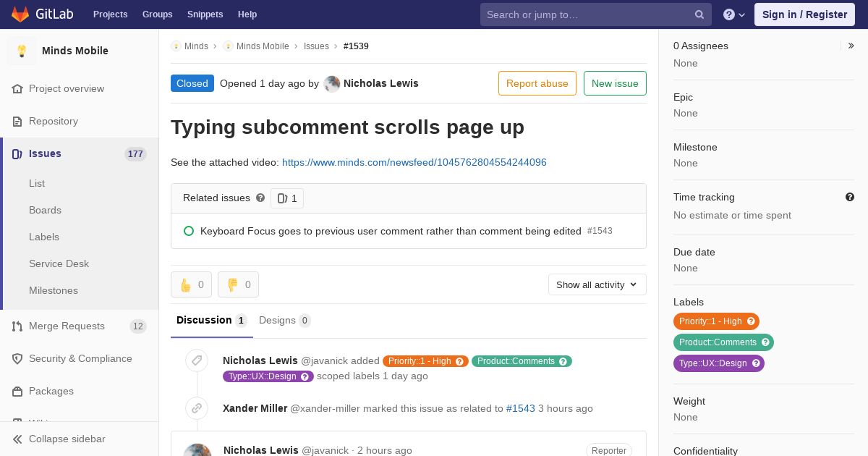Open the Help menu item

pyautogui.click(x=247, y=14)
